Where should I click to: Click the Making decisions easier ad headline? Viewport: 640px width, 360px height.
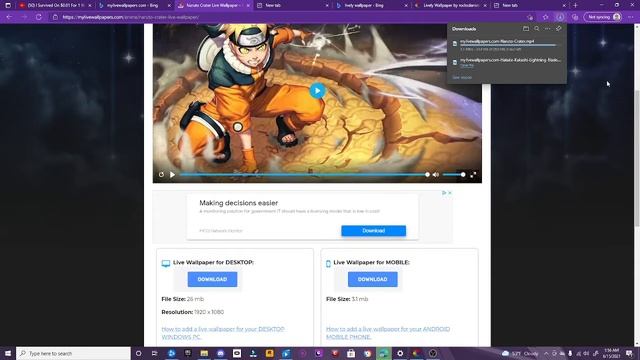click(x=238, y=203)
